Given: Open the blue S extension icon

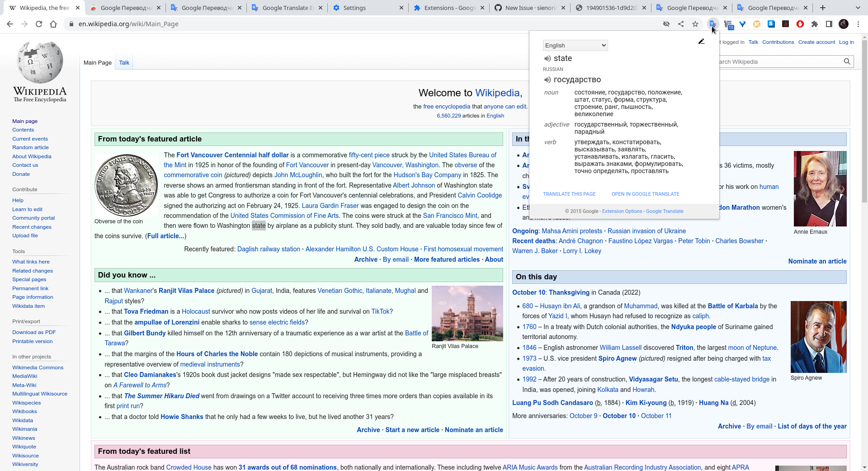Looking at the screenshot, I should [x=771, y=24].
